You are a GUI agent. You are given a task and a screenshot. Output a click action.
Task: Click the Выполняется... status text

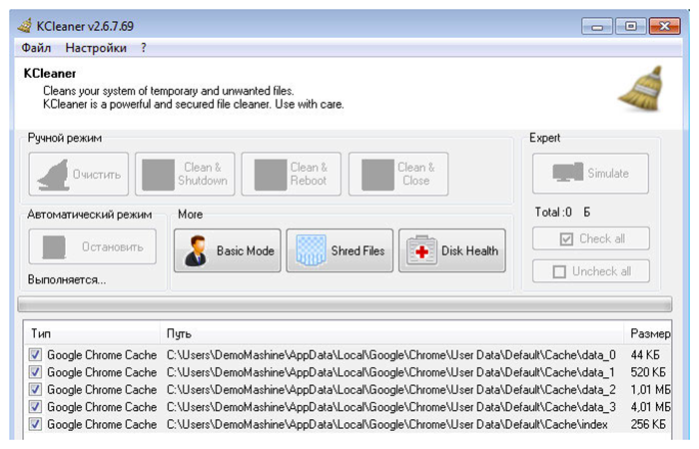pyautogui.click(x=67, y=280)
